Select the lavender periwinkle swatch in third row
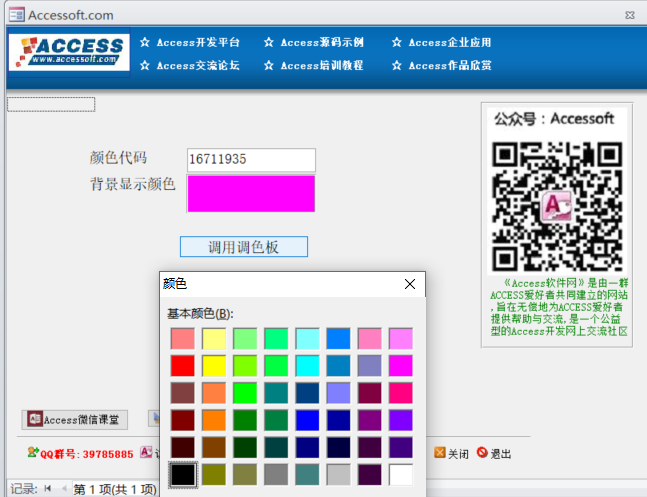 coord(338,393)
